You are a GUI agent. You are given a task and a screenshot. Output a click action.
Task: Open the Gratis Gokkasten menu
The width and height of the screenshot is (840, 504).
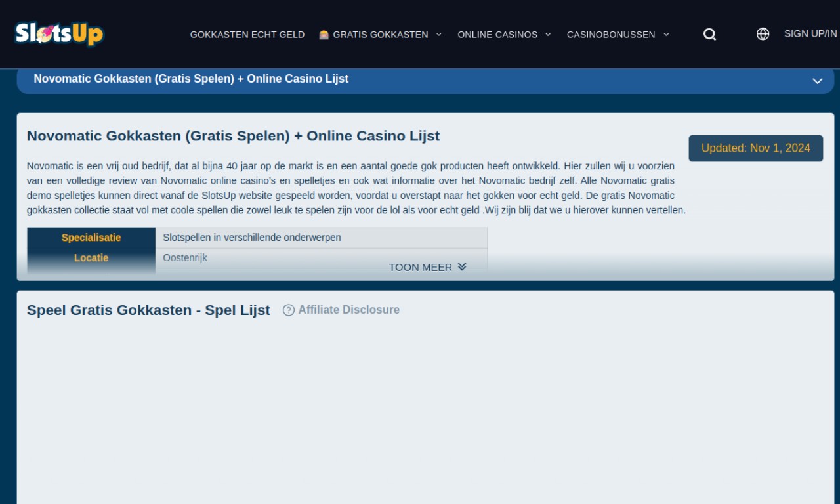[381, 35]
